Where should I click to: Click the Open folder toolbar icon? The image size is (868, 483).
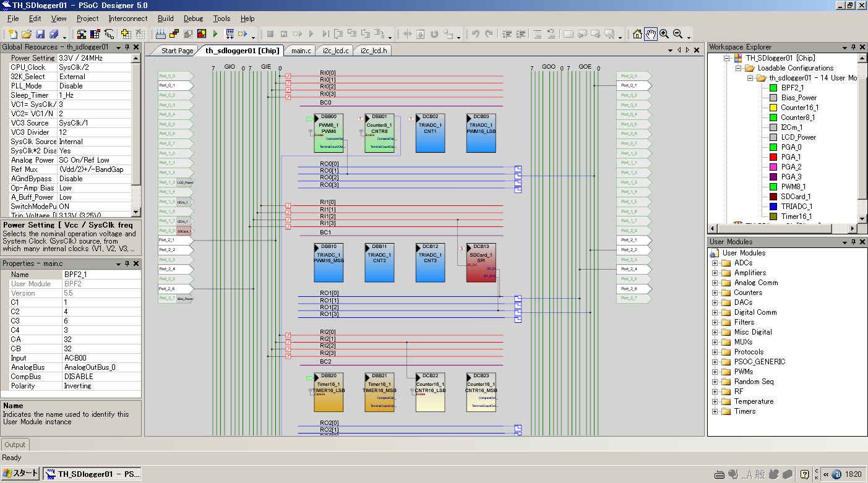coord(27,34)
